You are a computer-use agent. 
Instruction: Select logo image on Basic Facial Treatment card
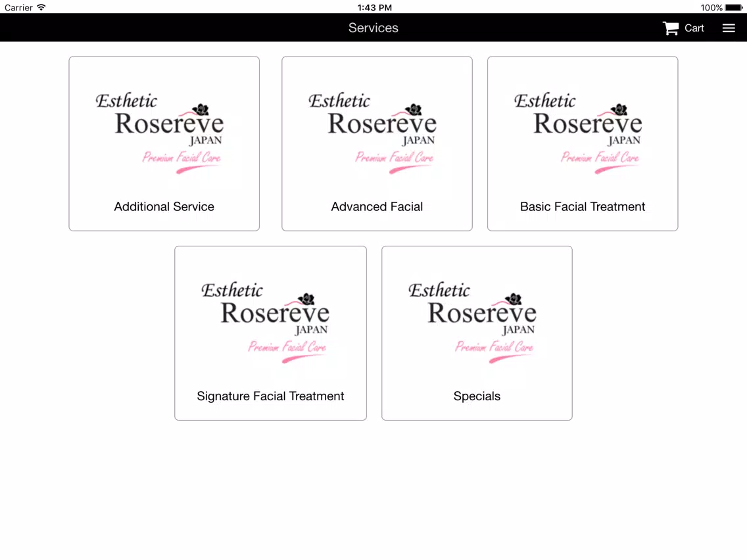(578, 133)
